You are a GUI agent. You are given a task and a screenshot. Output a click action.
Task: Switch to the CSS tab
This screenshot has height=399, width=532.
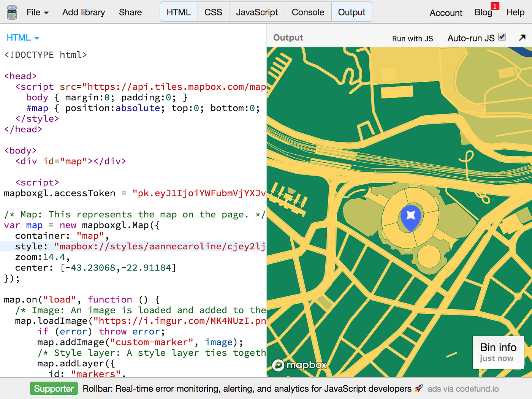pyautogui.click(x=213, y=12)
